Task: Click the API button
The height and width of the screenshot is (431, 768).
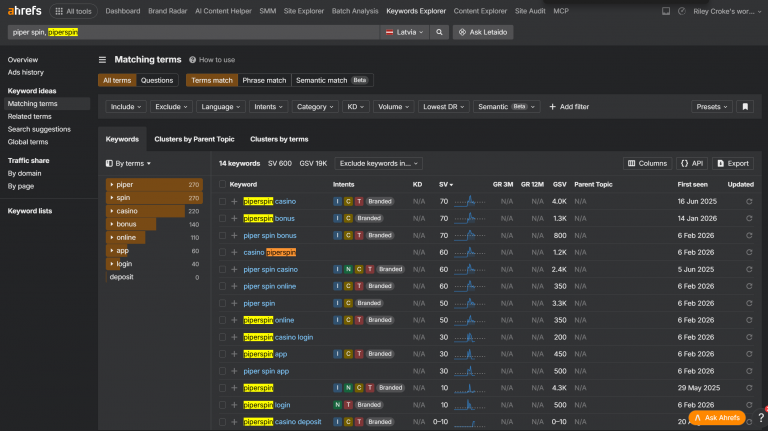Action: point(692,164)
